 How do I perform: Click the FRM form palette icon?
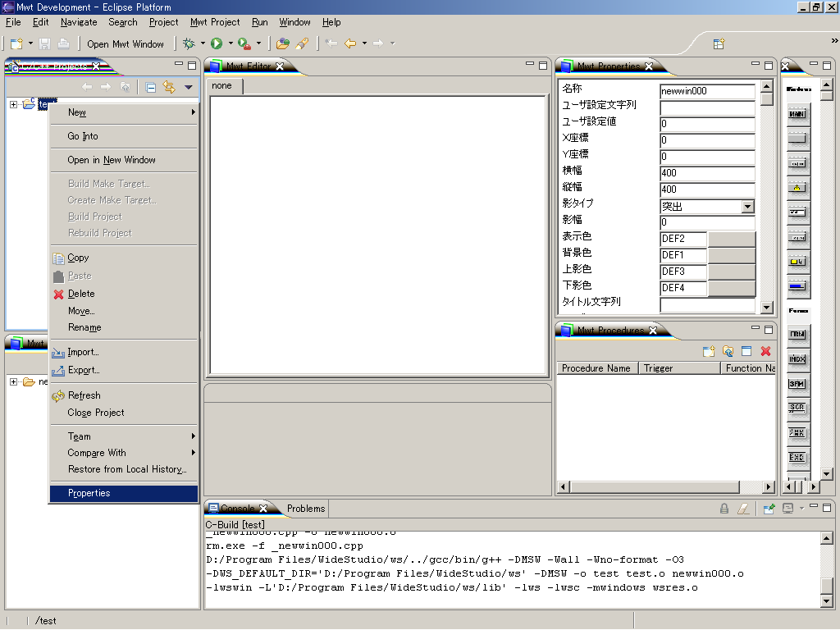797,334
